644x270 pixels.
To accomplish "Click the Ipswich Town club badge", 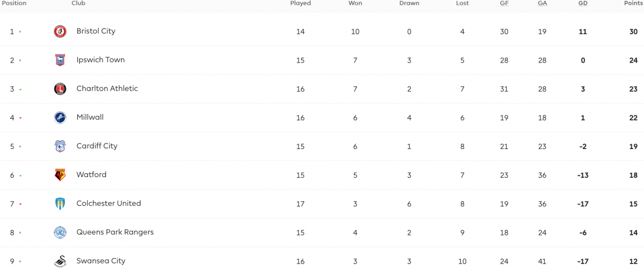I will 61,60.
